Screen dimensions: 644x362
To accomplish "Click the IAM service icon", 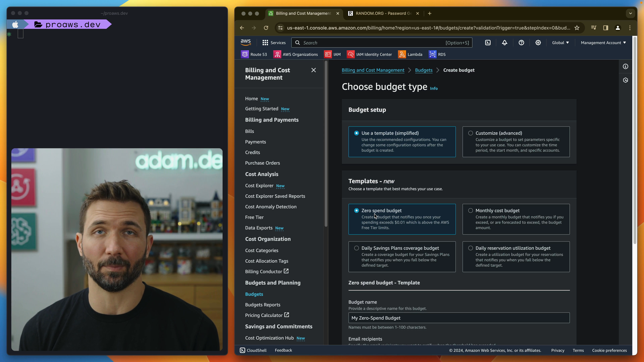I will coord(328,54).
